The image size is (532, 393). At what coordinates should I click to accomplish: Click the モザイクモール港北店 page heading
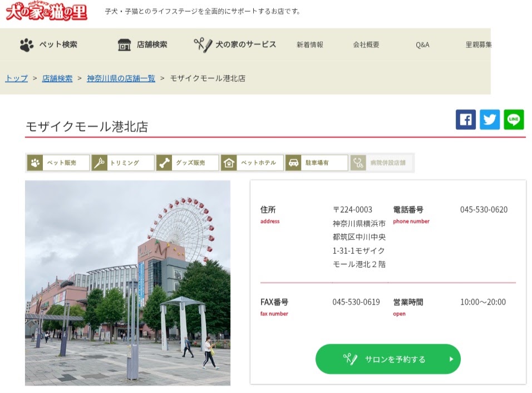click(x=87, y=126)
